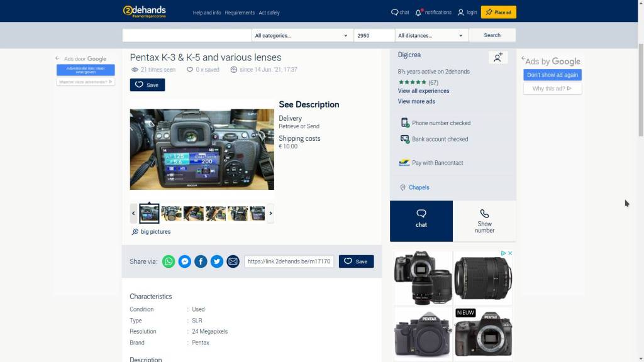Open NIEUW Pentax camera ad image
Viewport: 644px width, 362px height.
pos(483,334)
